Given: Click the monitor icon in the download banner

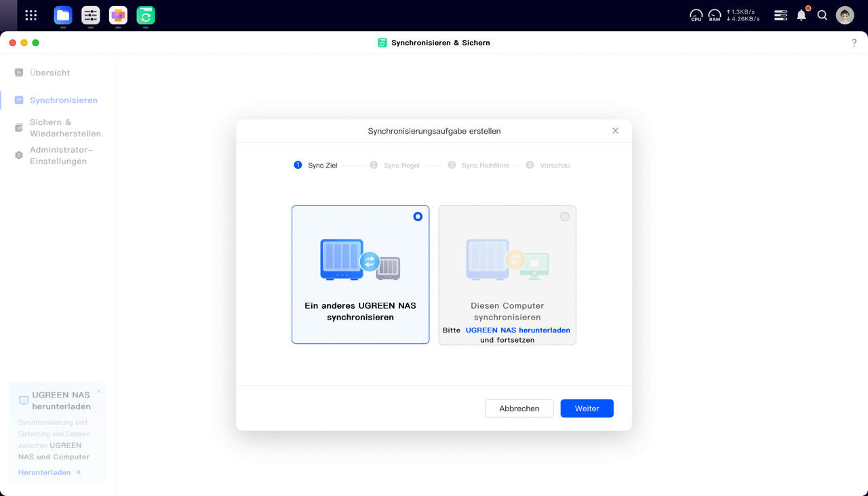Looking at the screenshot, I should (x=24, y=400).
